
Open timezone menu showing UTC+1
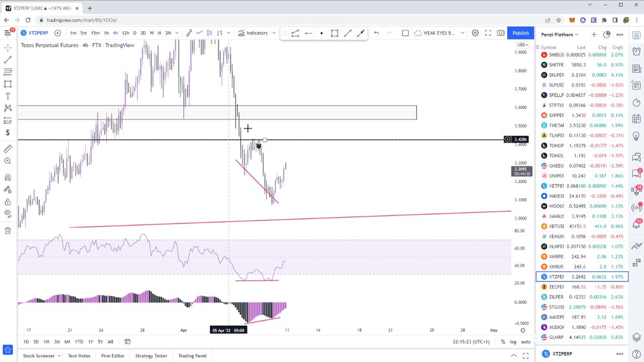[472, 342]
